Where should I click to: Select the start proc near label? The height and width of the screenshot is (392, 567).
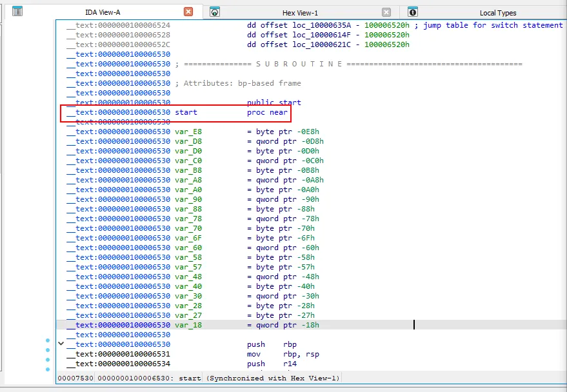[x=186, y=112]
